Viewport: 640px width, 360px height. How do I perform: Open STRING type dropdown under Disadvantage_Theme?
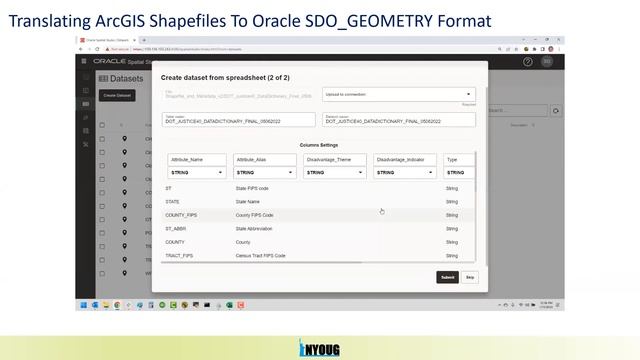tap(335, 173)
